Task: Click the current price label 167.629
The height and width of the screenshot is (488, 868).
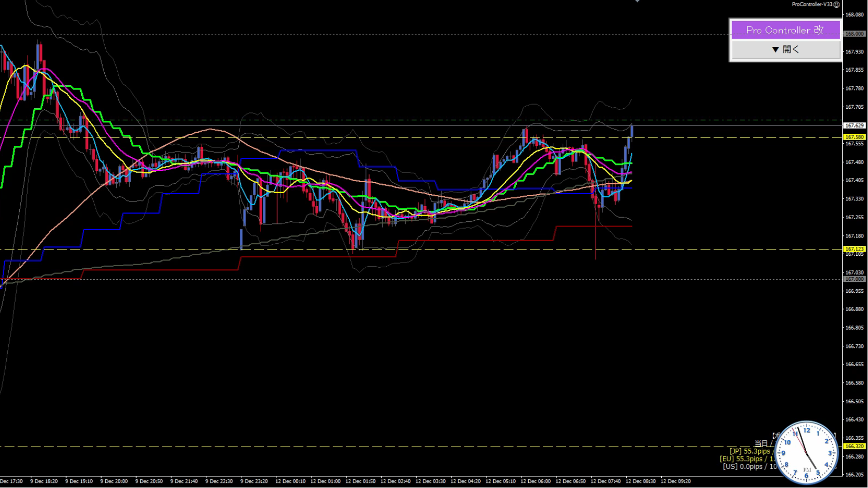Action: 854,126
